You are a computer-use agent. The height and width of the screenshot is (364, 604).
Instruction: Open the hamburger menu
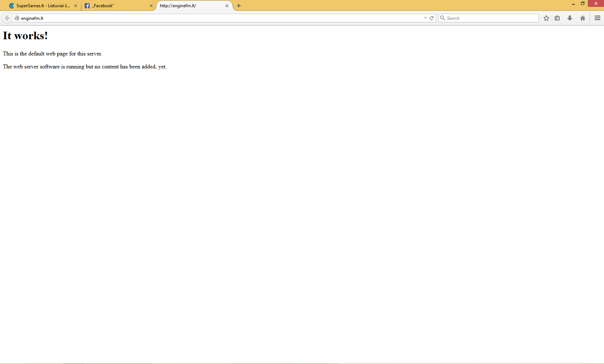point(598,18)
